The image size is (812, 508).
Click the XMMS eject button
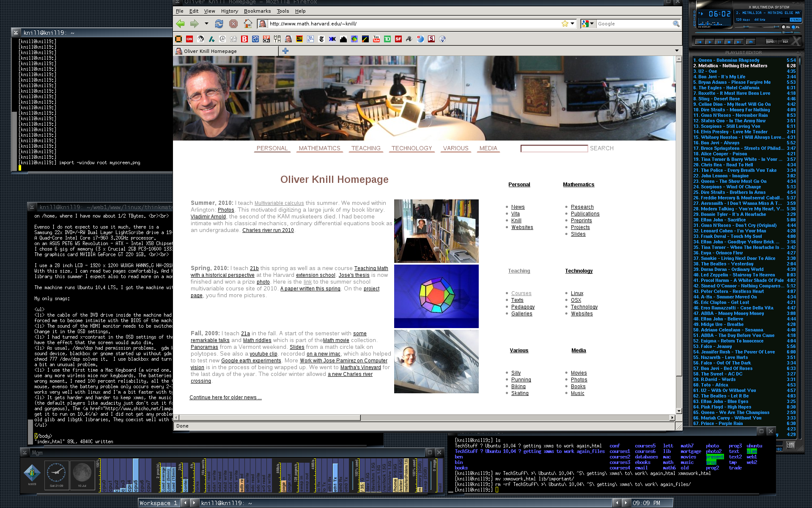[751, 42]
